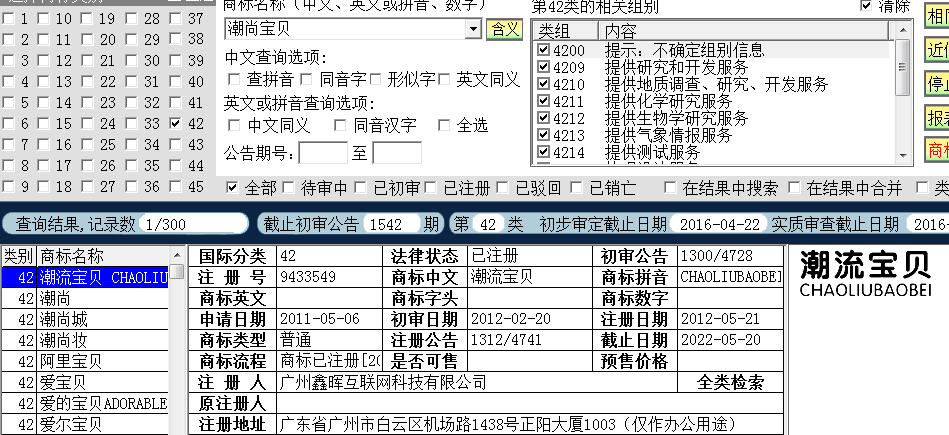
Task: Check class 16 checkbox
Action: point(43,145)
